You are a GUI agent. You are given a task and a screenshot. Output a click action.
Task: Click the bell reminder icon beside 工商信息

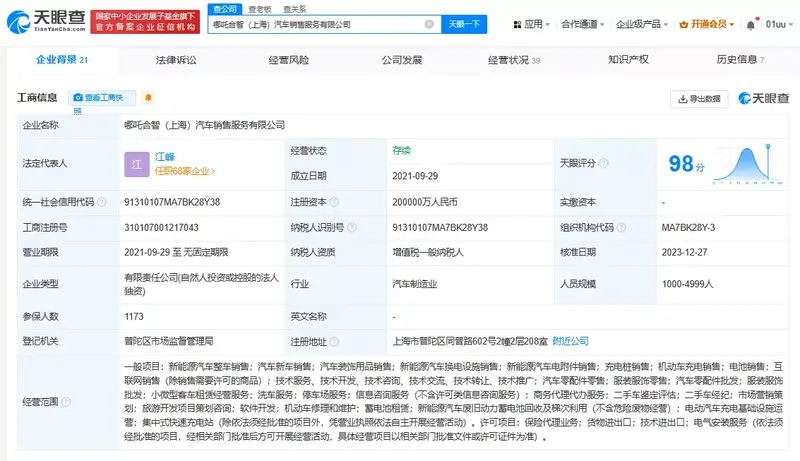149,98
